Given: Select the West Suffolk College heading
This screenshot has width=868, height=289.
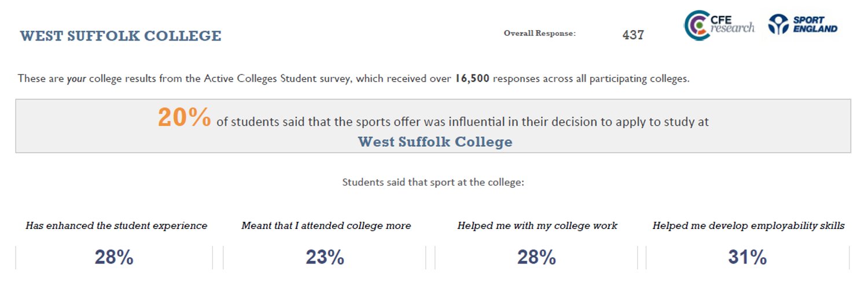Looking at the screenshot, I should 120,36.
